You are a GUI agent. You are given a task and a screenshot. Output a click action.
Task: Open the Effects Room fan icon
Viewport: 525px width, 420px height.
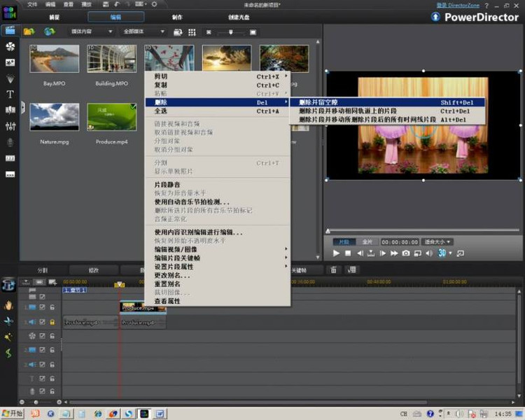click(10, 47)
